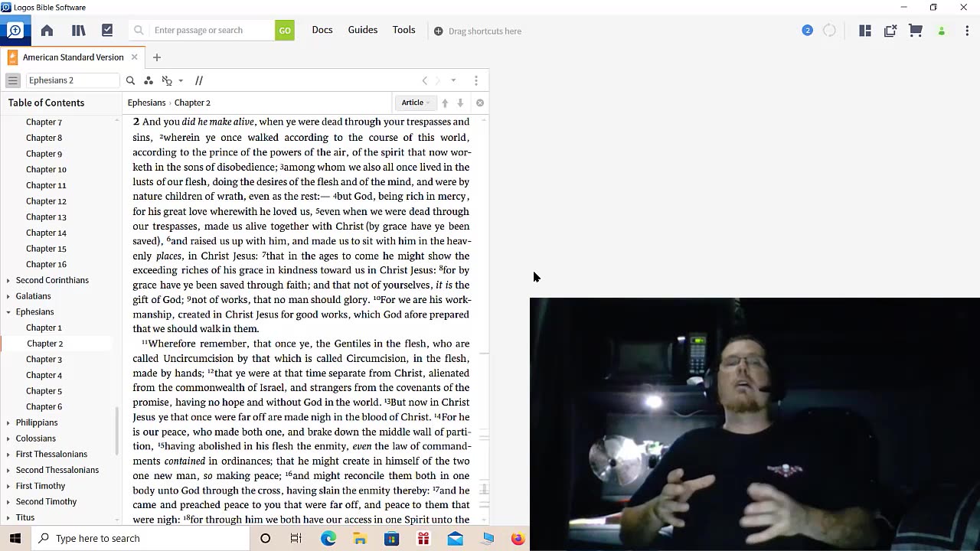This screenshot has height=551, width=980.
Task: Expand the interlinear dropdown arrow
Action: (x=181, y=80)
